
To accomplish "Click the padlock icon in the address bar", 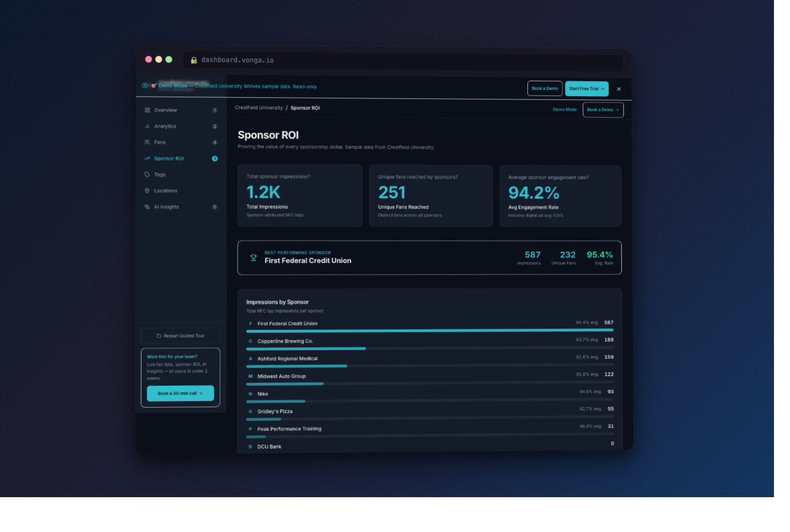I will coord(193,60).
